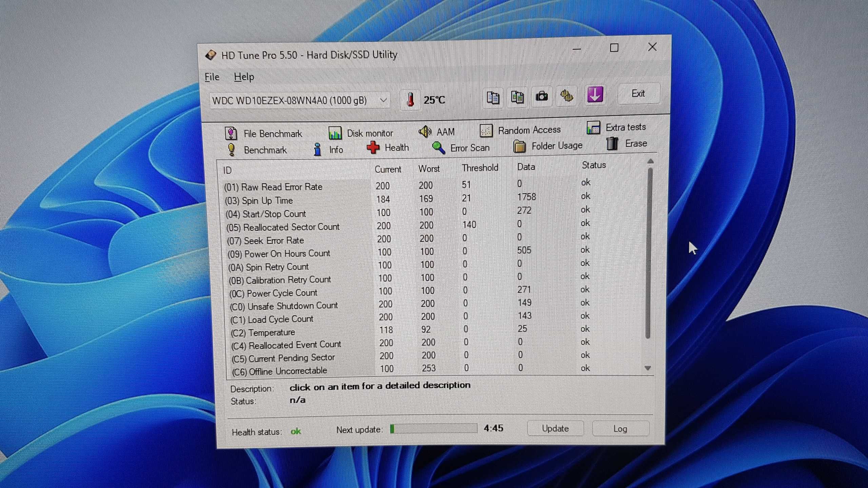The image size is (868, 488).
Task: Switch to the Disk monitor tab
Action: pyautogui.click(x=361, y=133)
